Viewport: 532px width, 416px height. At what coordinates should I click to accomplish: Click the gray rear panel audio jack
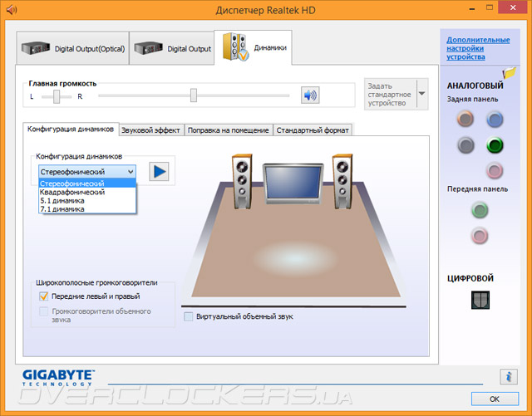(x=465, y=145)
